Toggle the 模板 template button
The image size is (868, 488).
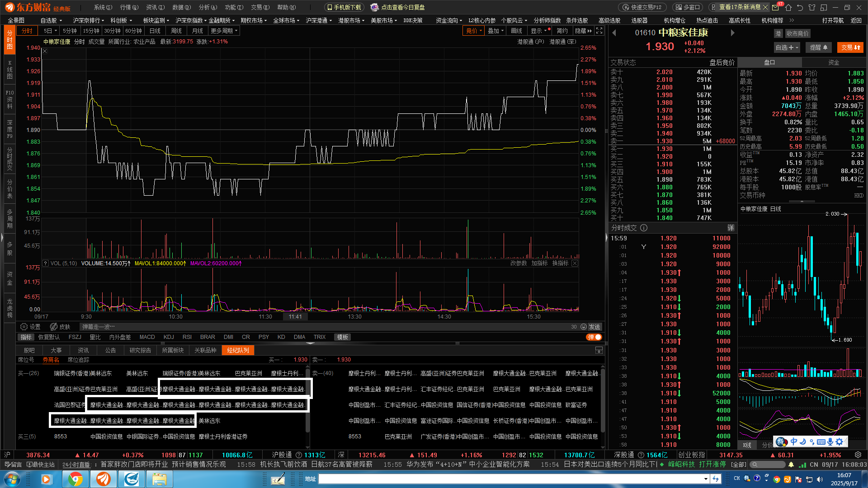pyautogui.click(x=342, y=337)
